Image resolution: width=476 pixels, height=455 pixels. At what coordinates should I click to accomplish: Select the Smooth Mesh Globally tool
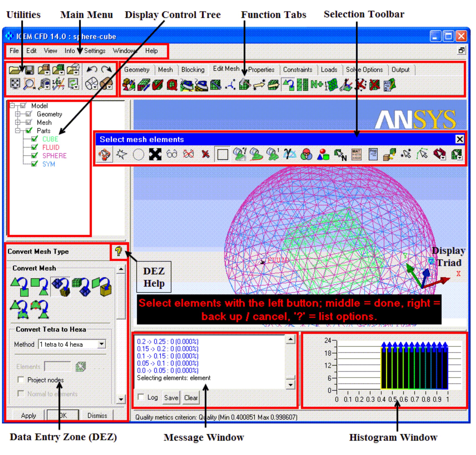point(188,85)
